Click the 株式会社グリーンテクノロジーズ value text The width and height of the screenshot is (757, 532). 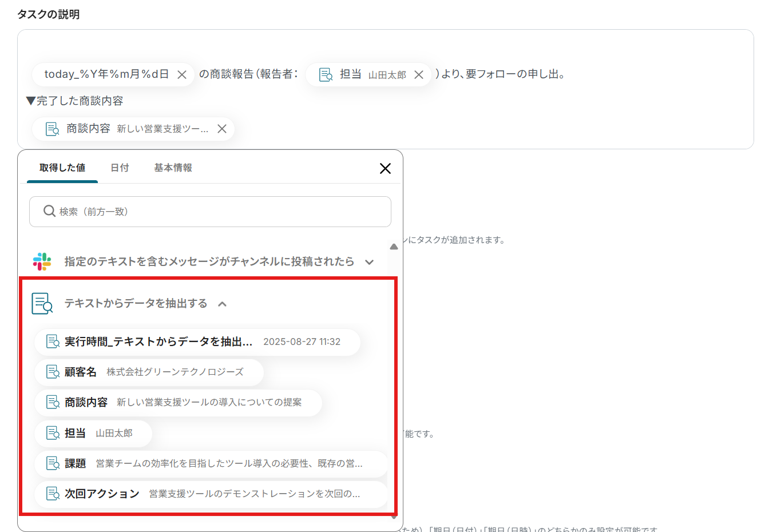pos(175,372)
